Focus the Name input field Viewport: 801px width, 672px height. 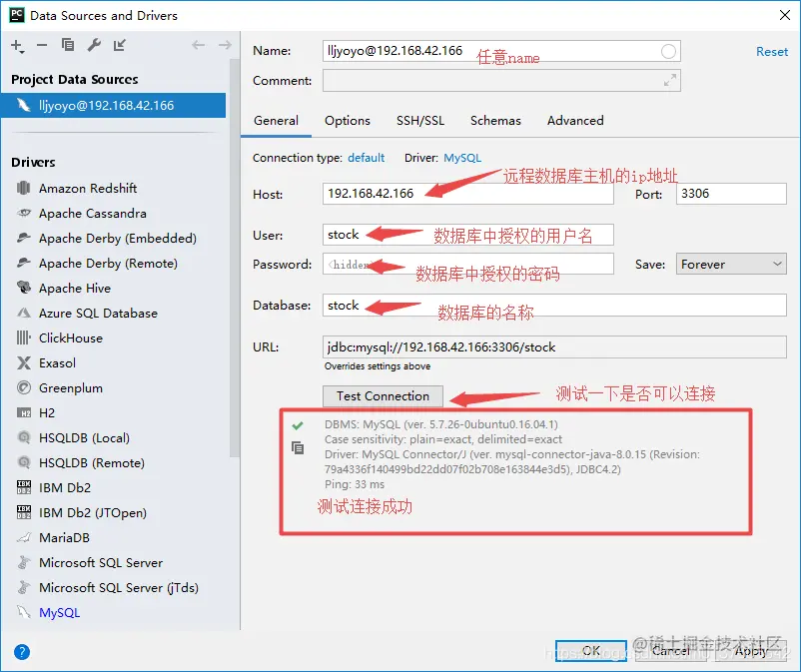pos(501,51)
